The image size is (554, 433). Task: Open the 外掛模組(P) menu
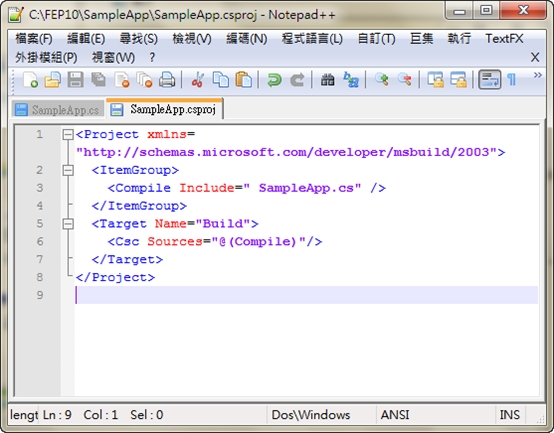pos(46,57)
